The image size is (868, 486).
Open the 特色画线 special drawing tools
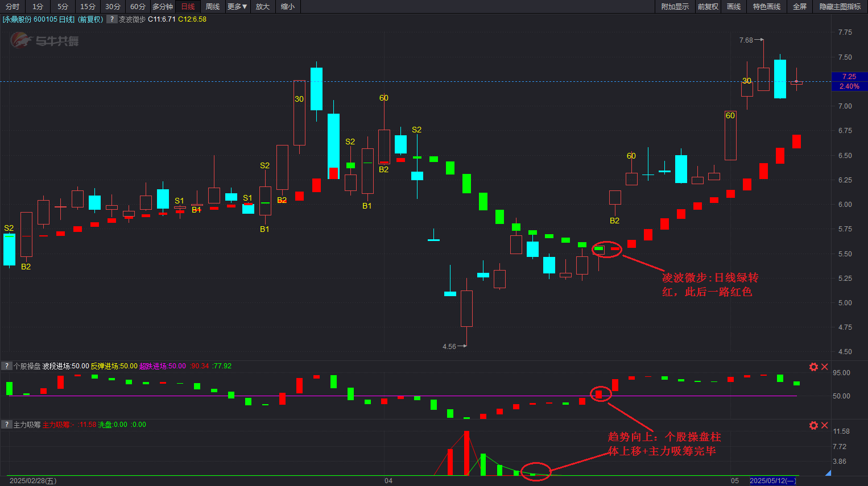(767, 7)
